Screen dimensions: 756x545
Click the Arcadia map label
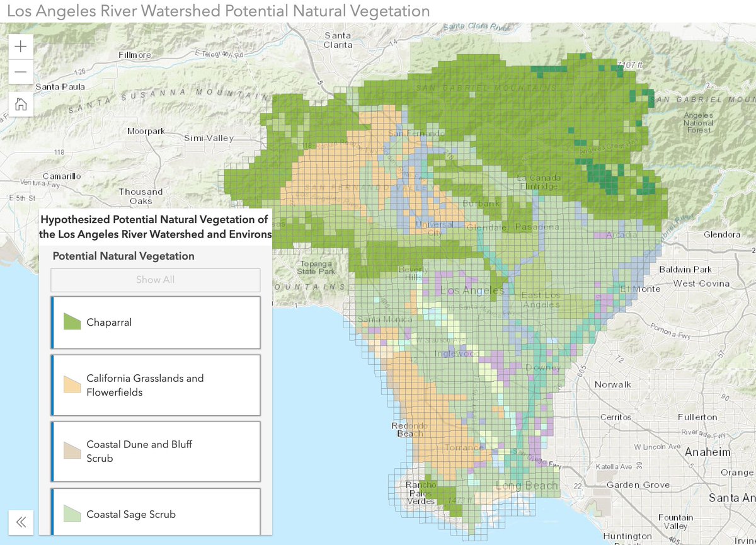(621, 234)
